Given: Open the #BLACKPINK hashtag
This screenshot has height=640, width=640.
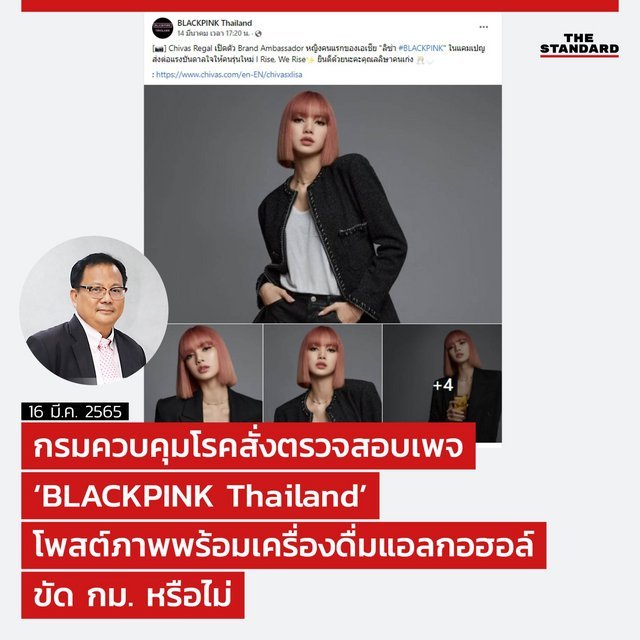Looking at the screenshot, I should click(421, 48).
